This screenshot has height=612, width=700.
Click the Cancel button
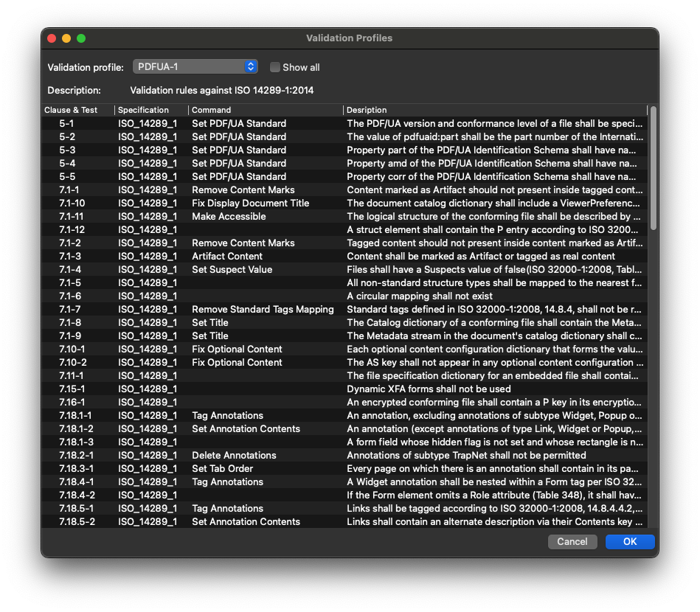572,541
